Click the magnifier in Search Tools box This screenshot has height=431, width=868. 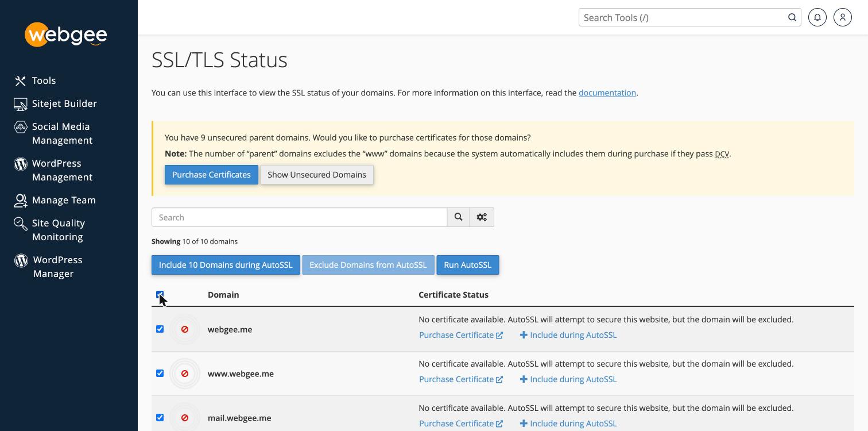(792, 17)
